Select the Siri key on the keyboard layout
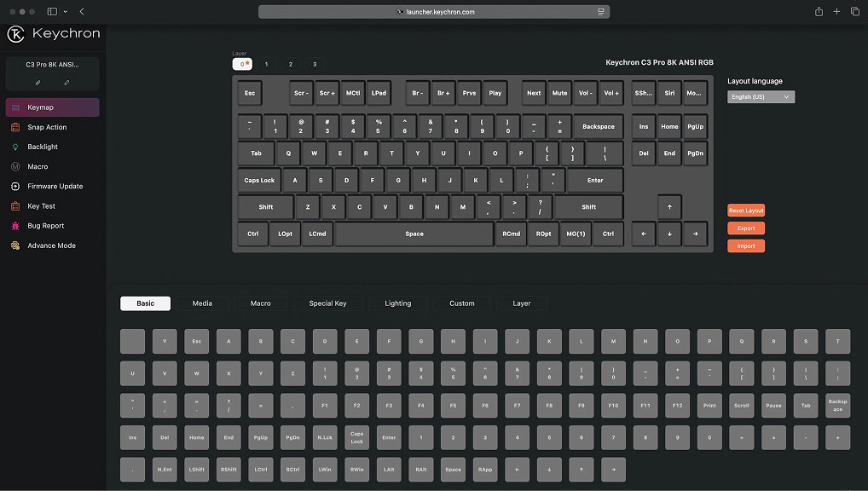Image resolution: width=868 pixels, height=491 pixels. tap(669, 93)
